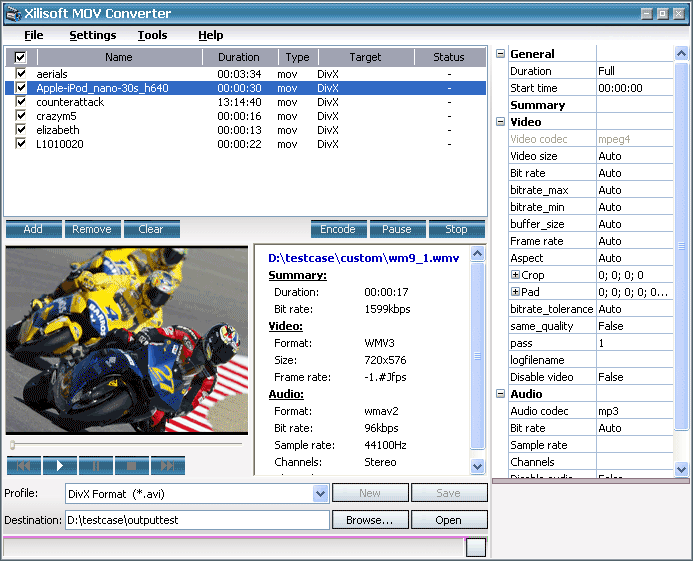Uncheck the Apple-iPod_nano-30s_h640 checkbox

click(20, 88)
